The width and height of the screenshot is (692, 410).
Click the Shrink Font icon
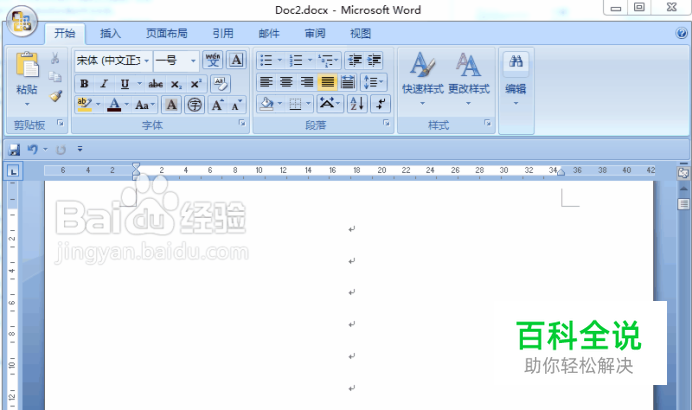[x=237, y=105]
